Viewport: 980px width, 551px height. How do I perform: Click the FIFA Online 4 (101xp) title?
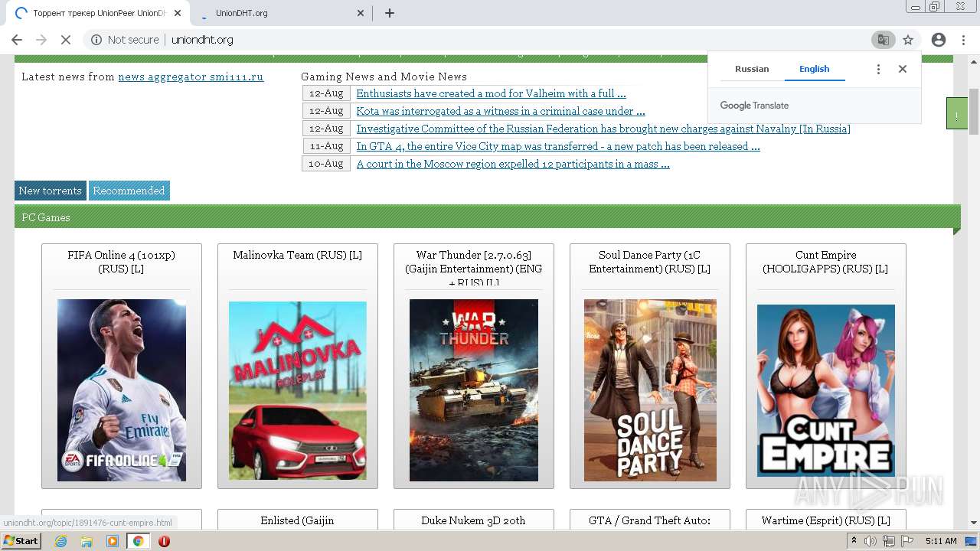click(121, 262)
